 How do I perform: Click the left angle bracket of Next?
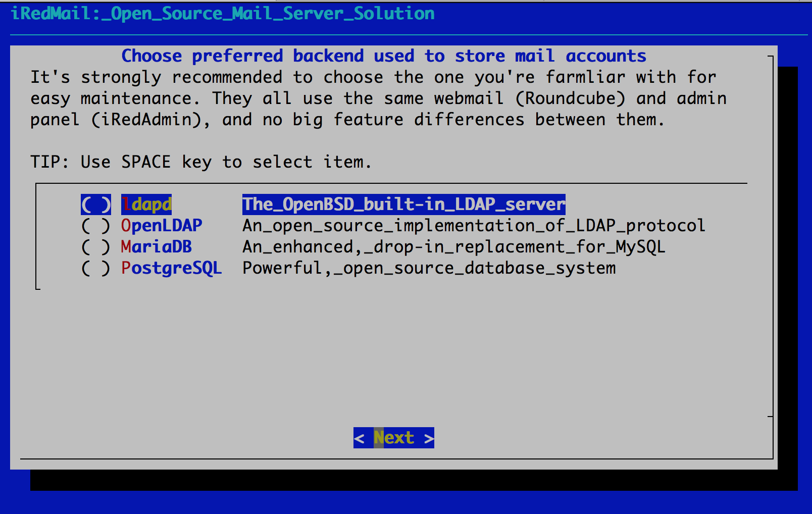point(359,438)
